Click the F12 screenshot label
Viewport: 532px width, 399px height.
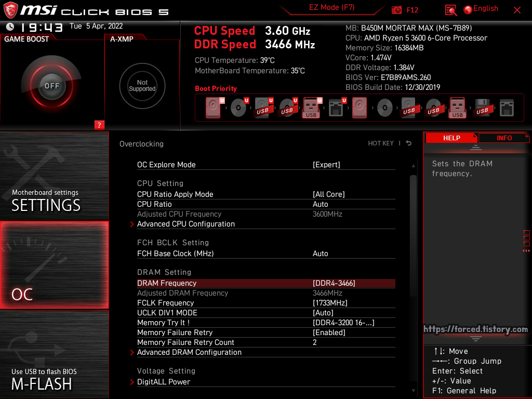coord(412,10)
